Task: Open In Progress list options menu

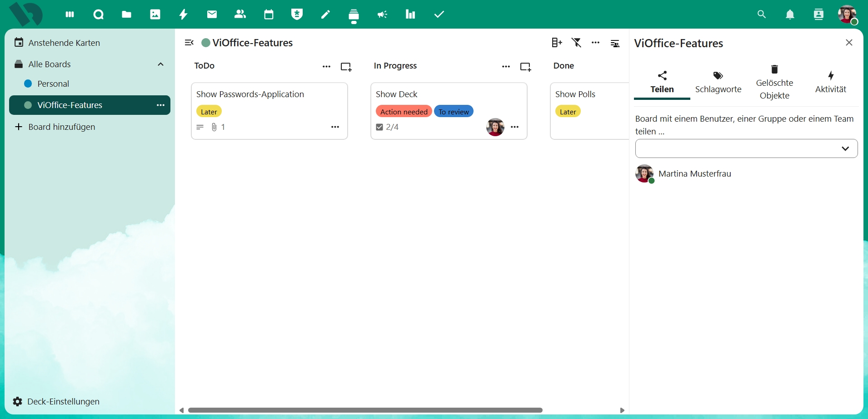Action: pyautogui.click(x=506, y=66)
